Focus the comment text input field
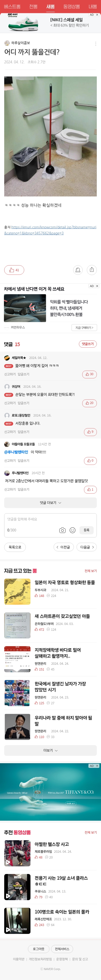 [x=50, y=519]
